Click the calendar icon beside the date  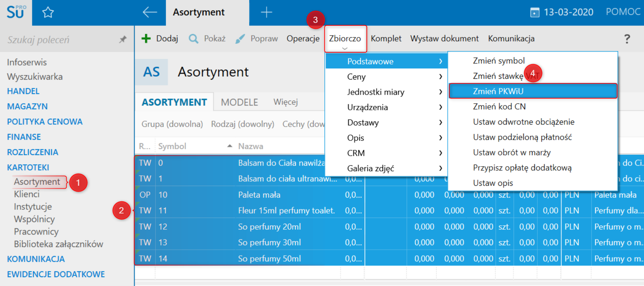pyautogui.click(x=535, y=13)
